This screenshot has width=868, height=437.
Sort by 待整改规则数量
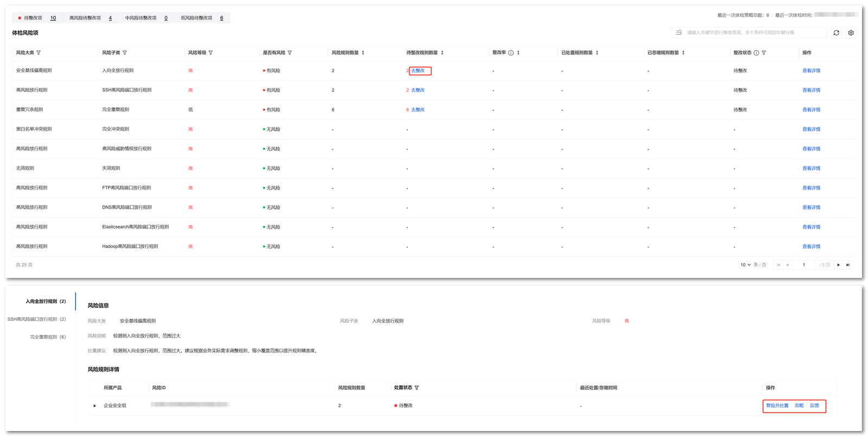point(442,53)
